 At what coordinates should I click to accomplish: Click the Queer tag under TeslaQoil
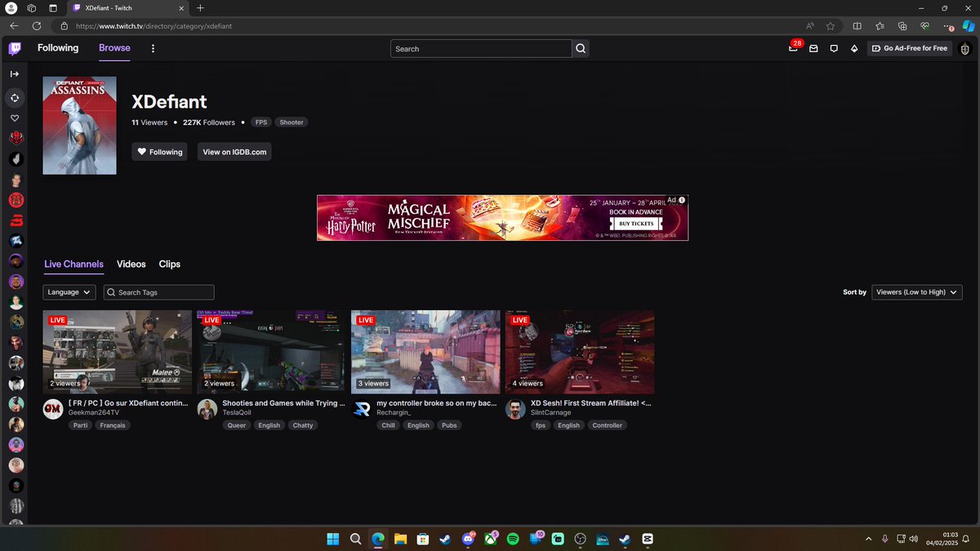pos(236,425)
